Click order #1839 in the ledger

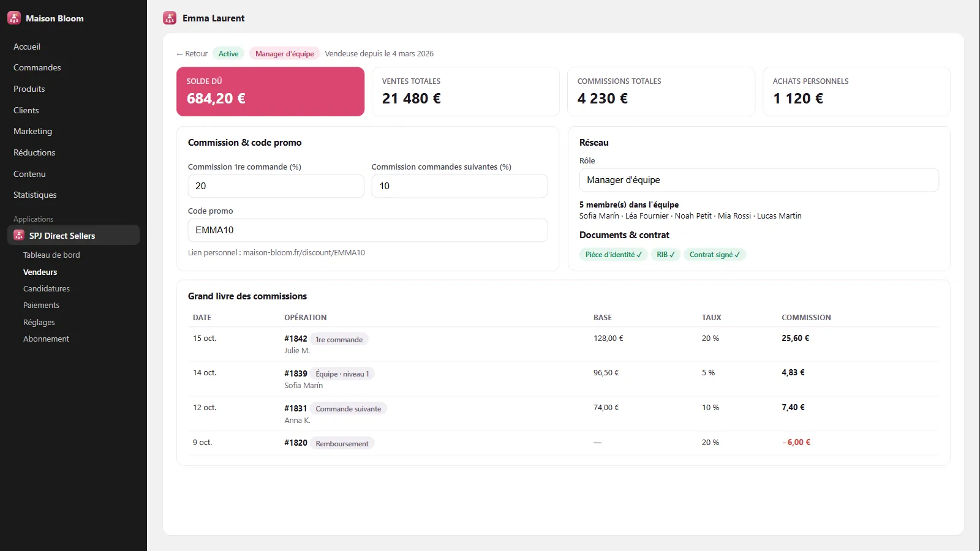pyautogui.click(x=296, y=373)
